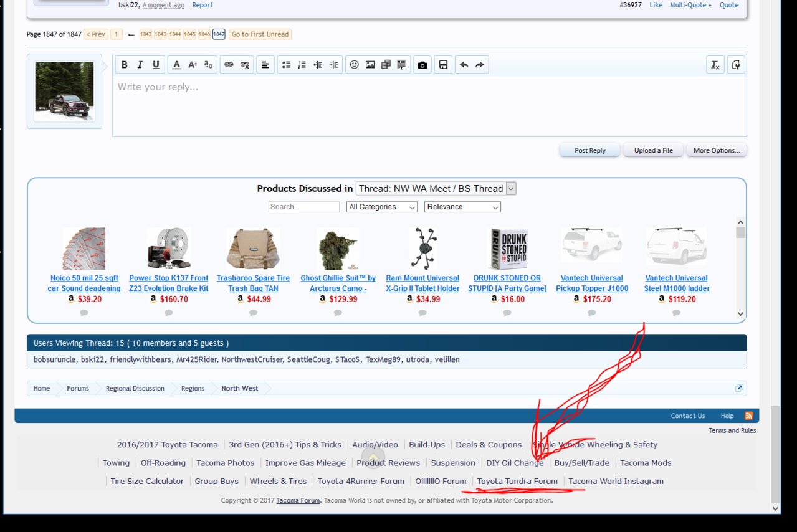Viewport: 797px width, 532px height.
Task: Jump to page 1 of thread
Action: [x=117, y=34]
